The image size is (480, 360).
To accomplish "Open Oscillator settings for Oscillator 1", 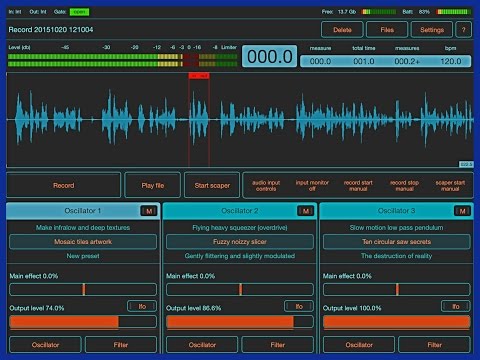I will pyautogui.click(x=45, y=345).
